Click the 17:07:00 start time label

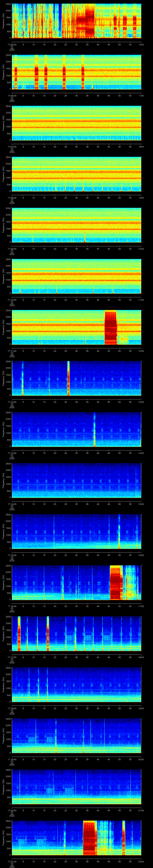12,147
